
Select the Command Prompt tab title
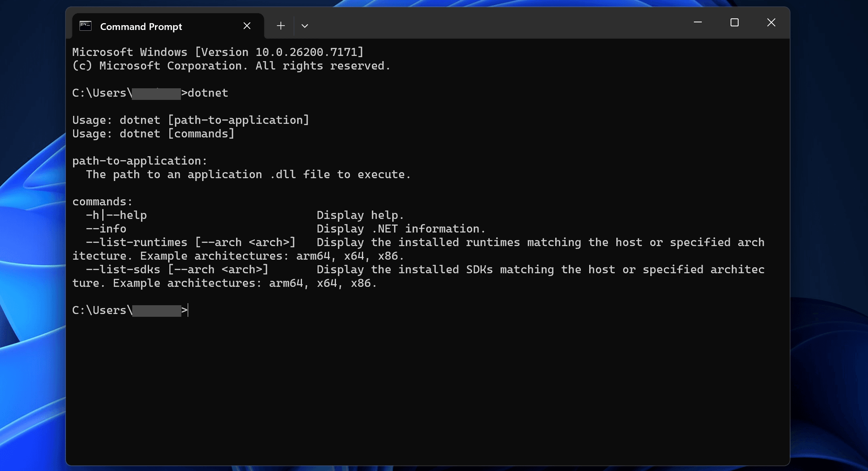141,27
